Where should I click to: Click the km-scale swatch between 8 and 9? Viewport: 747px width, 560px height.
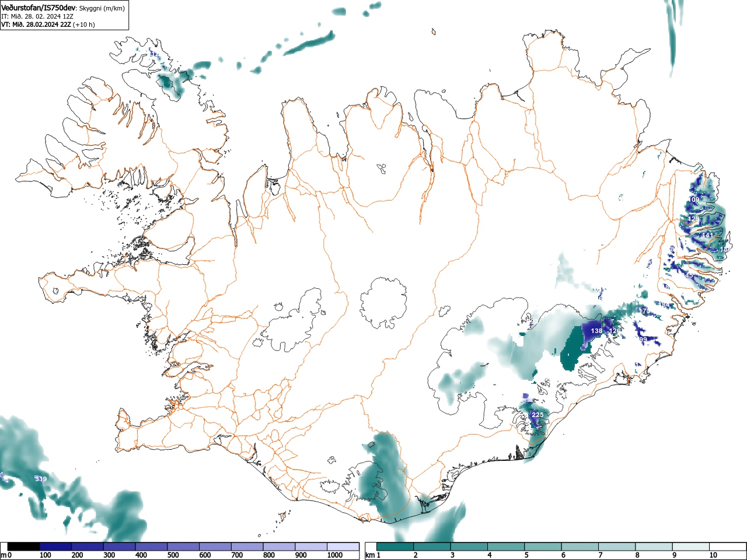[x=655, y=547]
